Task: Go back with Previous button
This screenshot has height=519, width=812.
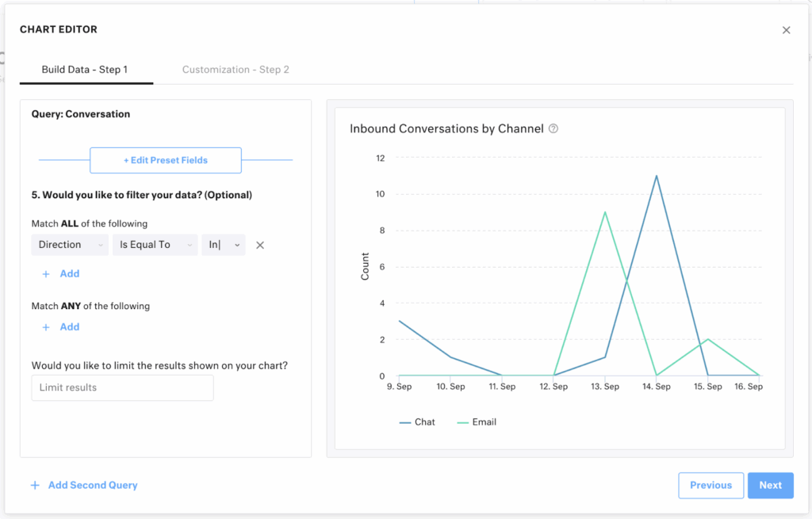Action: (x=710, y=485)
